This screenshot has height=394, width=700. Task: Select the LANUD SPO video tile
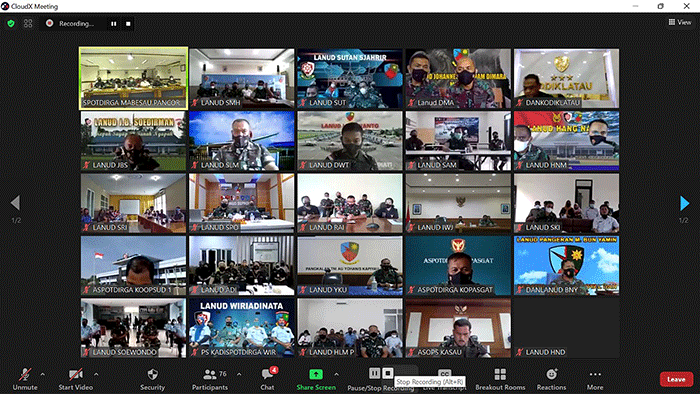[x=242, y=203]
